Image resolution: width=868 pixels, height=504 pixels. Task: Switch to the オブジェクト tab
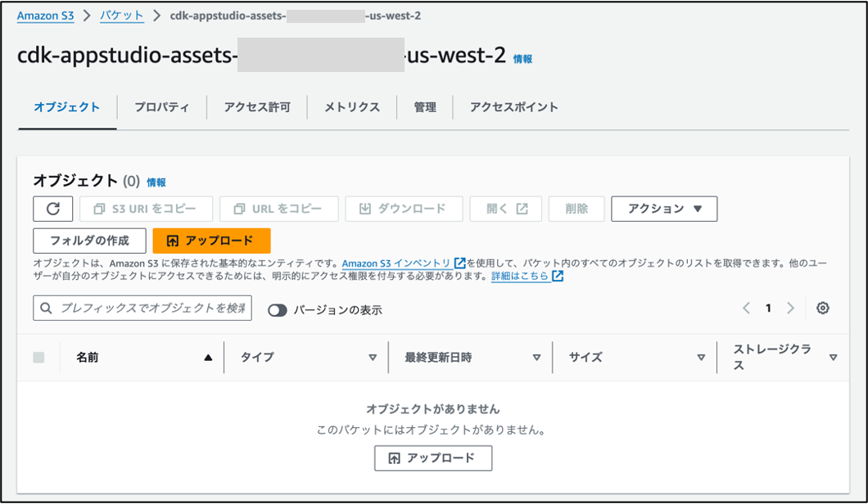pos(67,107)
